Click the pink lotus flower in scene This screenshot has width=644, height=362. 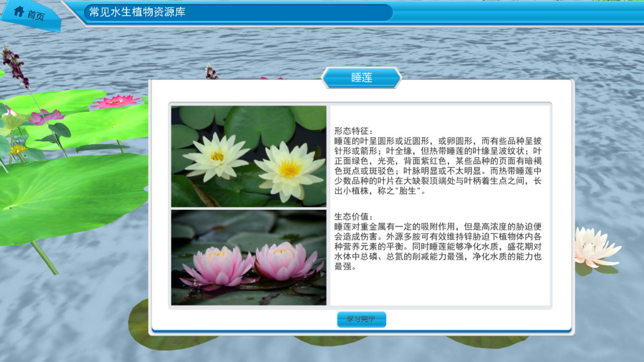115,101
